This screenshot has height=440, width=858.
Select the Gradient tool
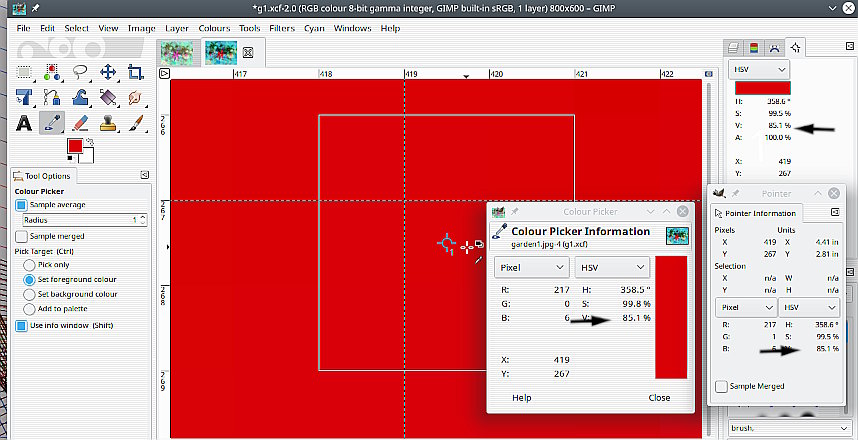tap(108, 97)
